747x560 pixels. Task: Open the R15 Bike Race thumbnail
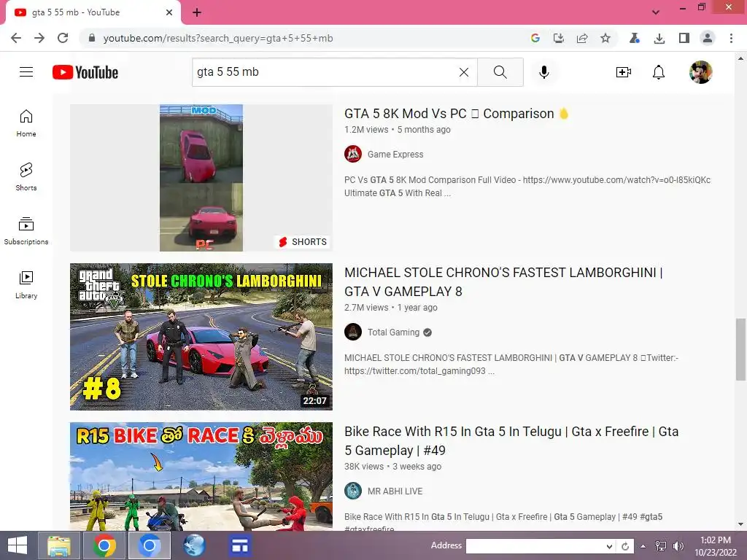pyautogui.click(x=201, y=476)
